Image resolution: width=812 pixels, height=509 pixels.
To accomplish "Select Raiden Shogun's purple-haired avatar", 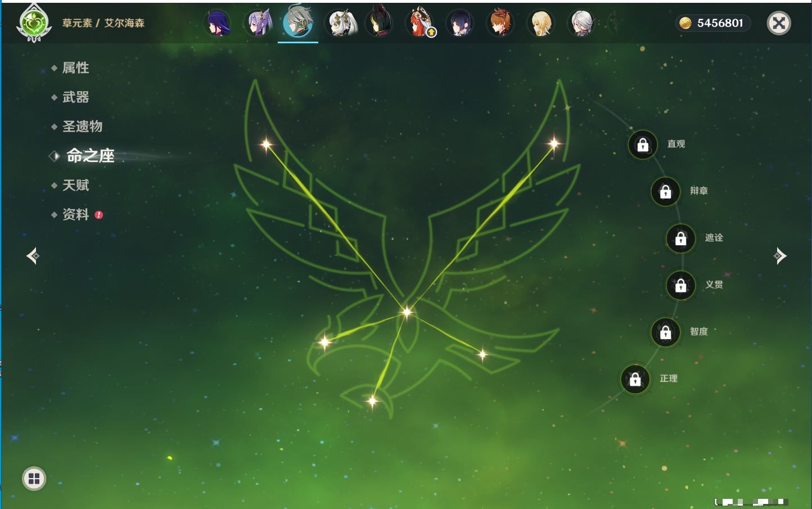I will 218,24.
